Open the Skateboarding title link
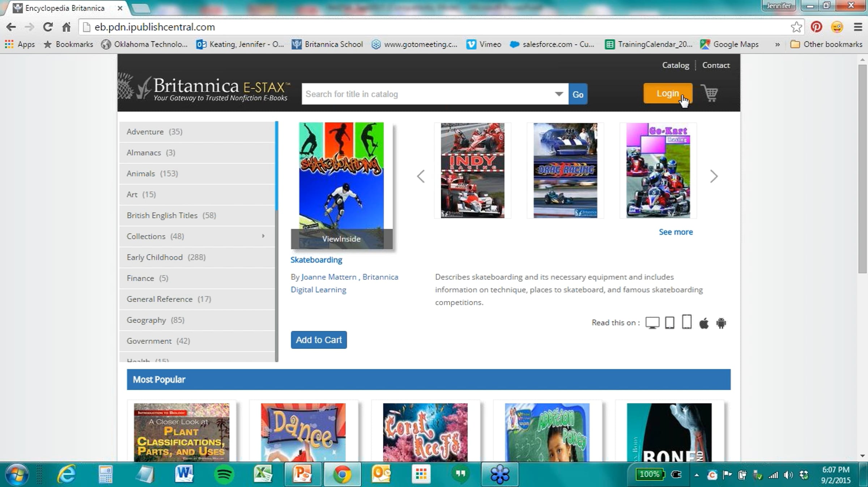Image resolution: width=868 pixels, height=487 pixels. coord(316,260)
